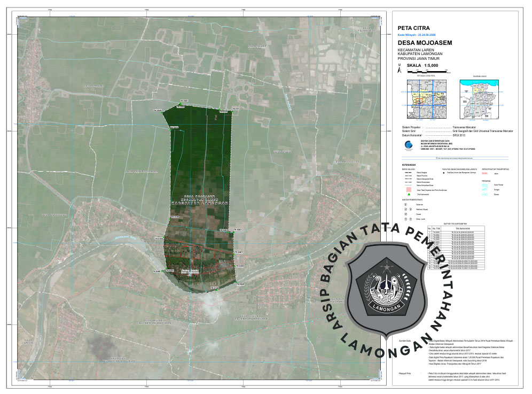Click the DESA MOJOASEM title

click(425, 43)
